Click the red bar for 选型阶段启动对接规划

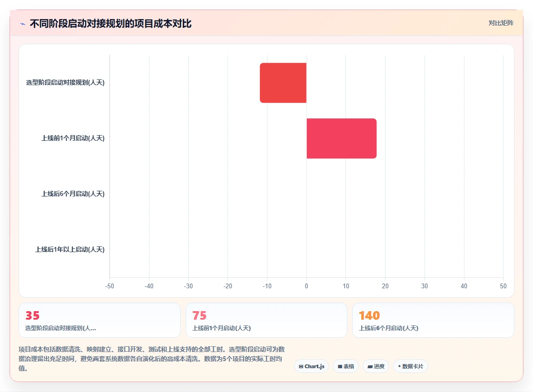[x=283, y=83]
